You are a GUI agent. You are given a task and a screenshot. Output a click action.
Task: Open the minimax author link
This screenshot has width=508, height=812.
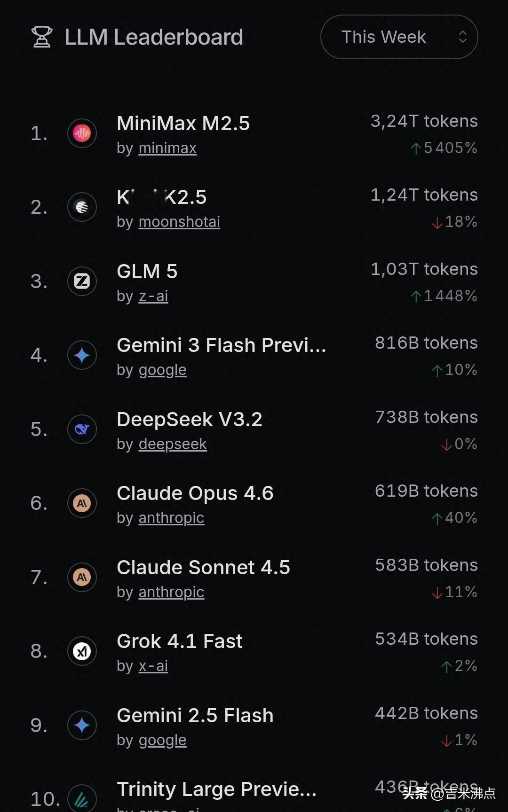click(167, 148)
